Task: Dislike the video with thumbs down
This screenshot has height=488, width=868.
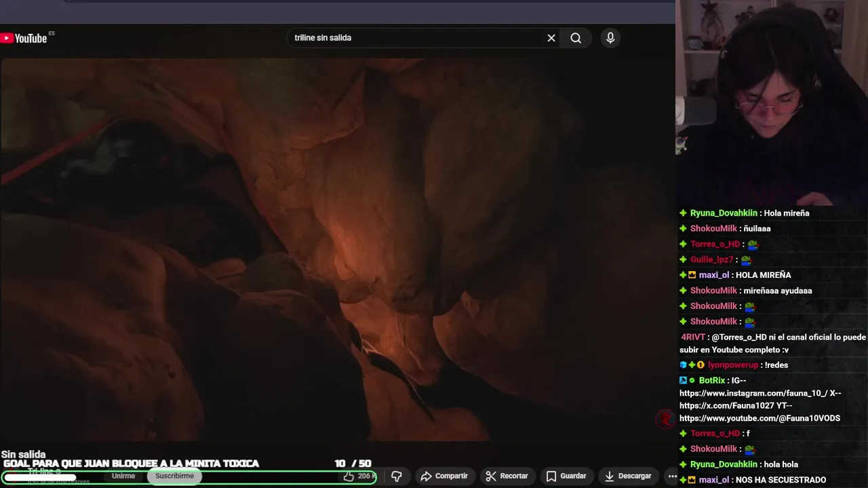Action: 397,476
